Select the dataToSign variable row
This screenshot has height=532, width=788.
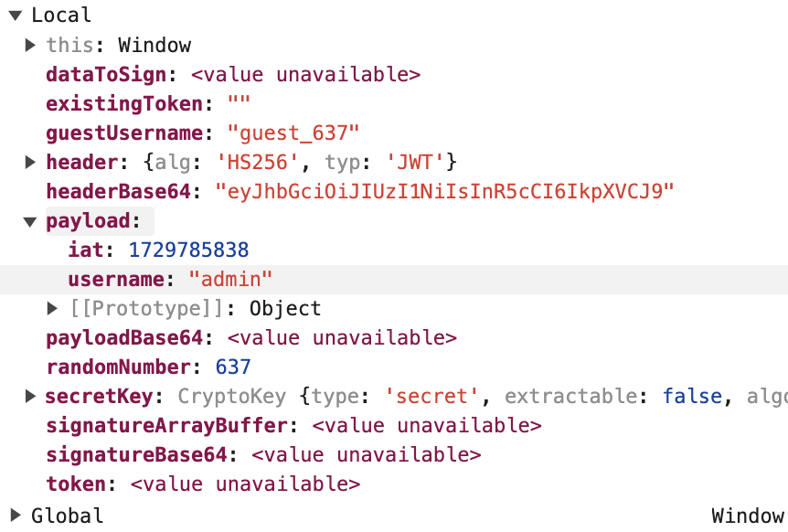tap(394, 74)
